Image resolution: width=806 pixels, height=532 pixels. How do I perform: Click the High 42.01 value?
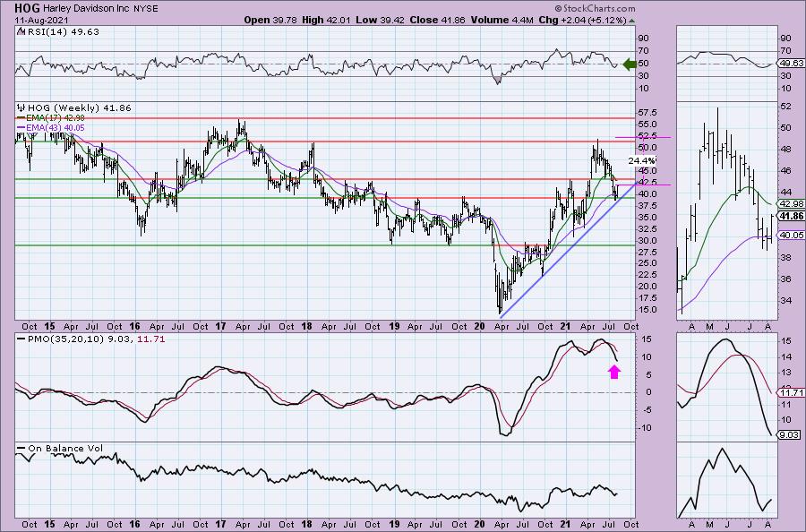[x=326, y=20]
